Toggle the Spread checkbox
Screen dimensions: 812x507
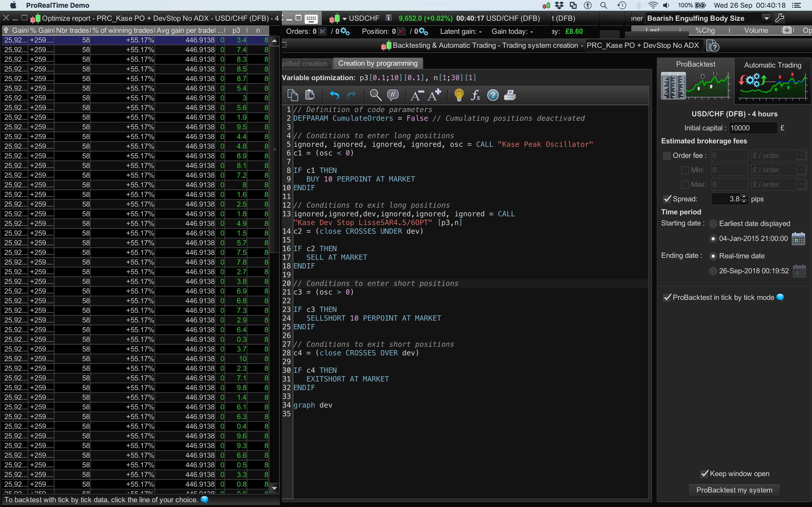point(667,199)
